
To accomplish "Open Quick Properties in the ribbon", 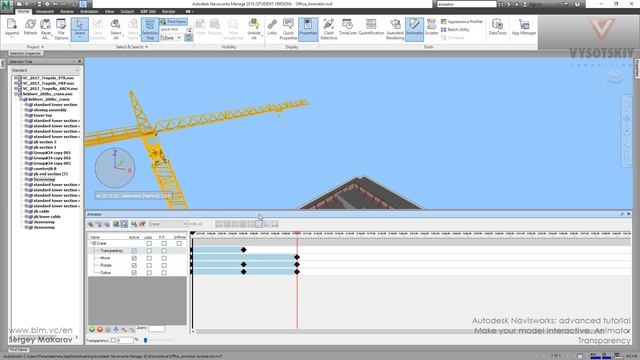I will point(288,29).
